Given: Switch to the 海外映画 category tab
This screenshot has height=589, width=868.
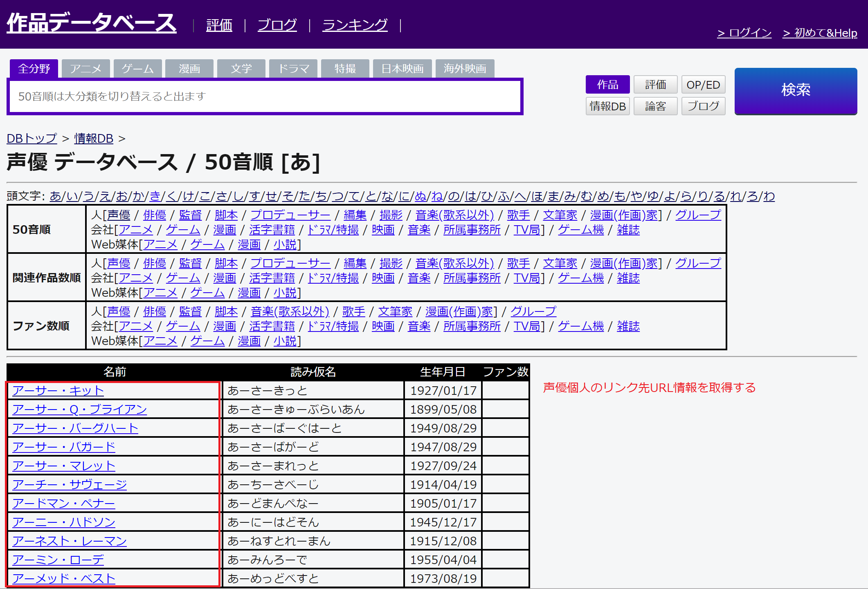Looking at the screenshot, I should click(x=465, y=68).
